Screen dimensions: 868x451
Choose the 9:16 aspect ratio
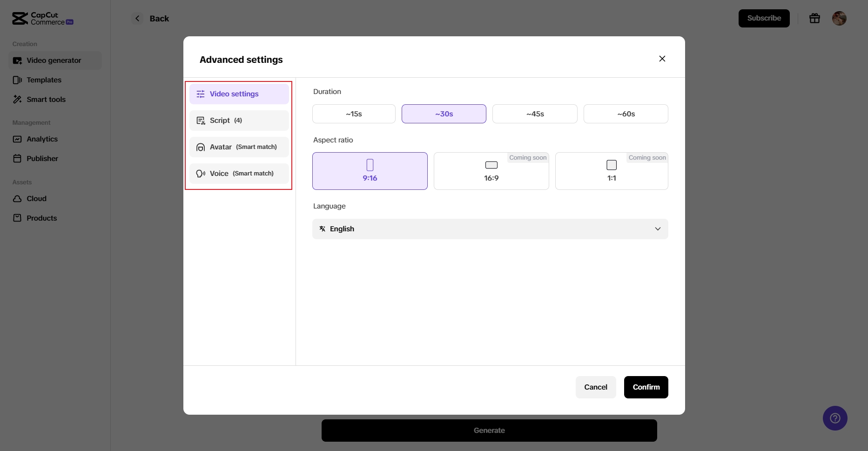click(x=370, y=171)
